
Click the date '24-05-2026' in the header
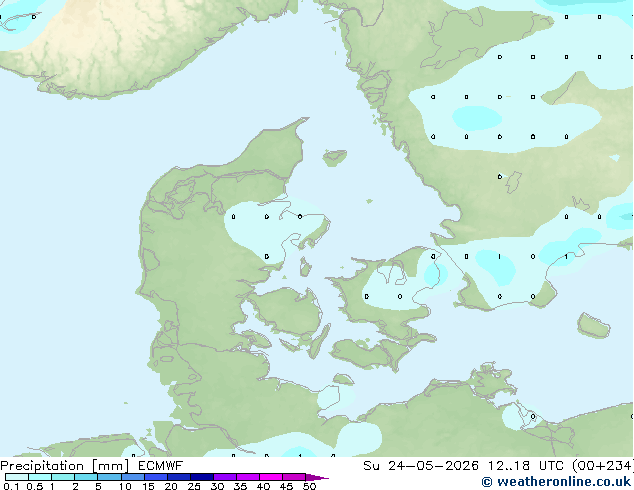tap(433, 466)
